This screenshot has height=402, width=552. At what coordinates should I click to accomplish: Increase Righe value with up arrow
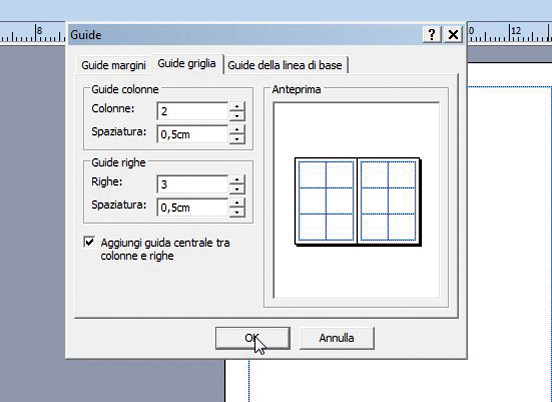237,180
